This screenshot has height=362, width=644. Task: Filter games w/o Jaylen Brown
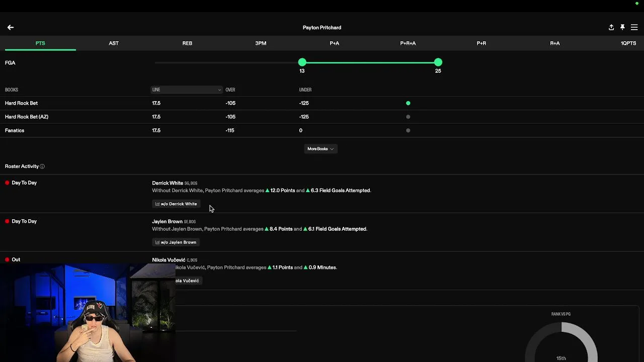176,242
